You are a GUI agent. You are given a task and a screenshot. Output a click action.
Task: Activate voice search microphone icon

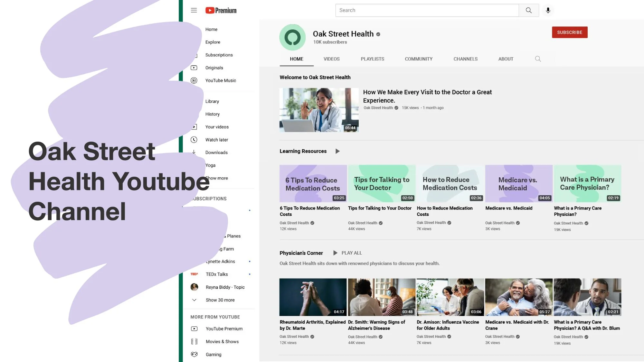(x=548, y=10)
